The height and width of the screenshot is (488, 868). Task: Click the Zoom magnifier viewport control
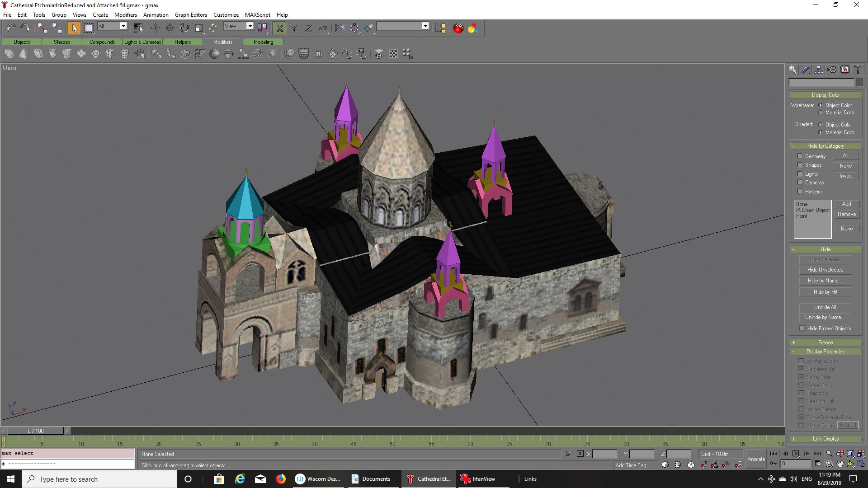pos(829,454)
